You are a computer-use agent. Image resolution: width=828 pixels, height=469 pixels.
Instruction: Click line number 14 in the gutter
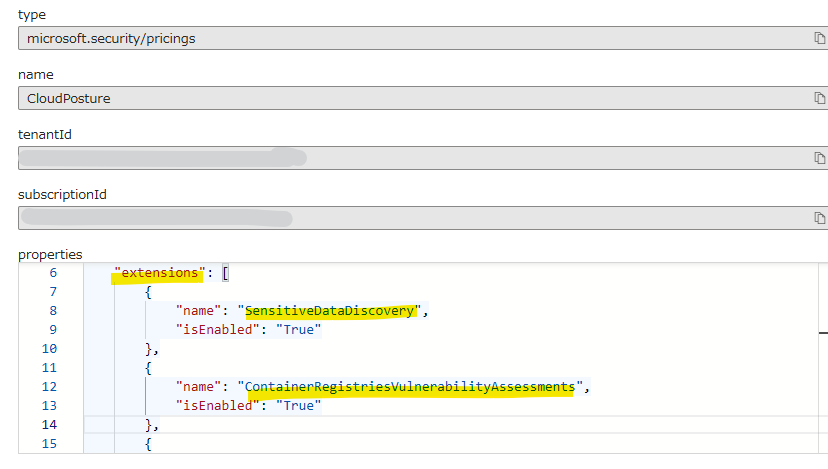(x=49, y=425)
